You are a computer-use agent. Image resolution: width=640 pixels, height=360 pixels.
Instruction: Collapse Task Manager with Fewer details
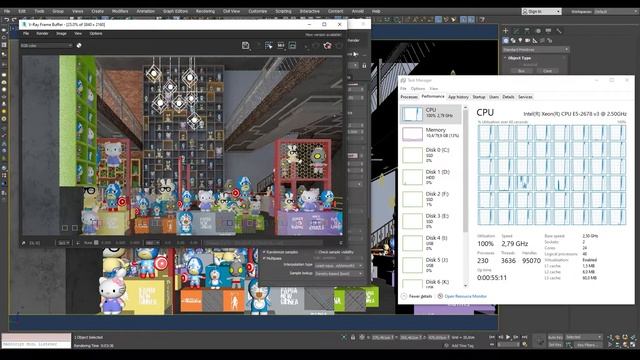[416, 296]
